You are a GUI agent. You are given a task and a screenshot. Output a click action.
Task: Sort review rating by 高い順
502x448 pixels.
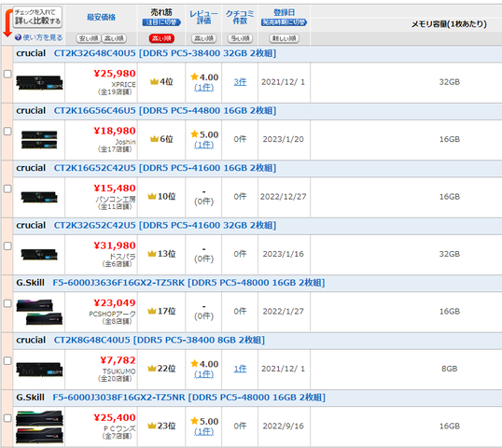click(203, 38)
